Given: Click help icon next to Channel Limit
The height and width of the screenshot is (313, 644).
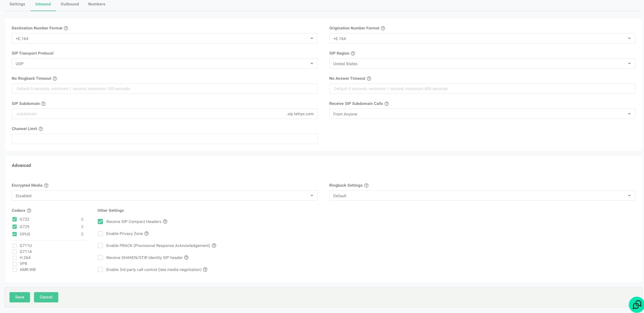Looking at the screenshot, I should coord(41,129).
